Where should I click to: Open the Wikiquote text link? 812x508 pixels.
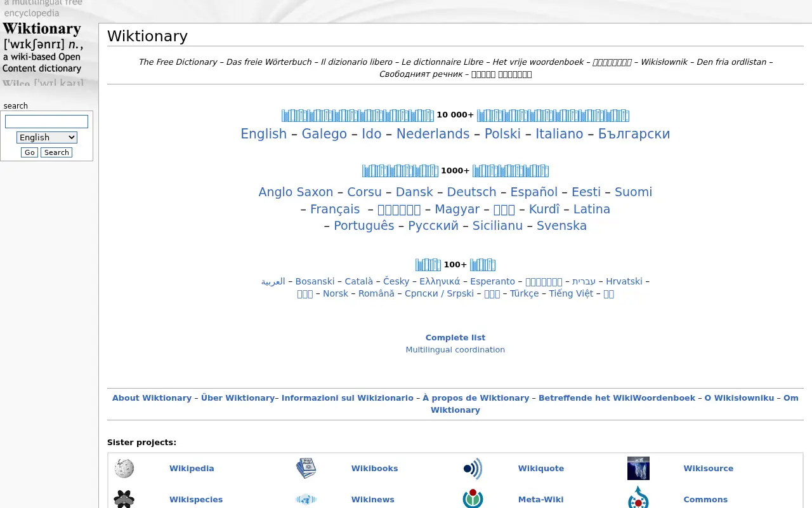tap(541, 469)
